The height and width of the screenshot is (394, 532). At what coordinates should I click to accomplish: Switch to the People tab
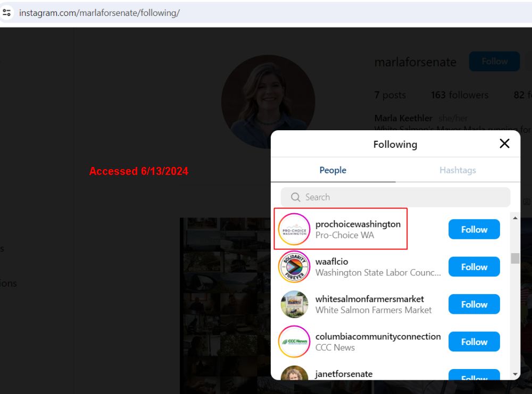click(x=333, y=170)
